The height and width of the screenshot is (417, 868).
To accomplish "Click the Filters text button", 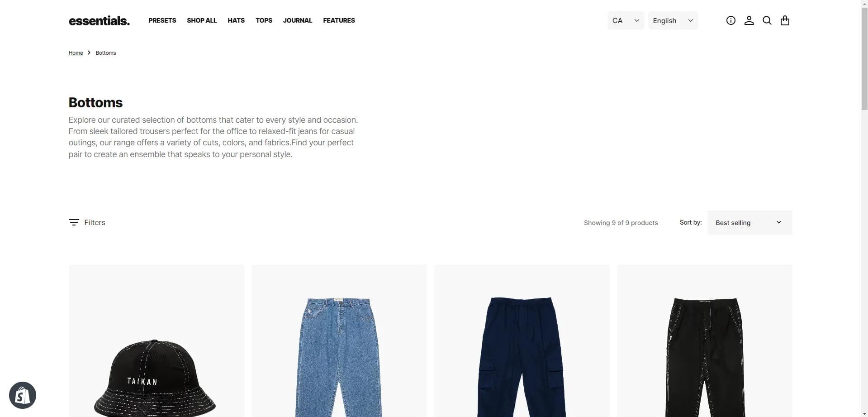I will tap(95, 222).
